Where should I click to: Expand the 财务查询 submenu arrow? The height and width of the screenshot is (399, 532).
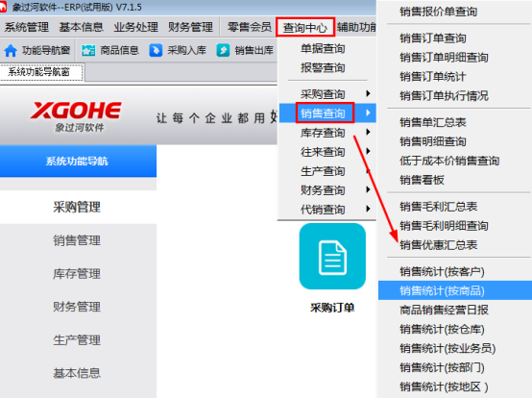pos(368,189)
